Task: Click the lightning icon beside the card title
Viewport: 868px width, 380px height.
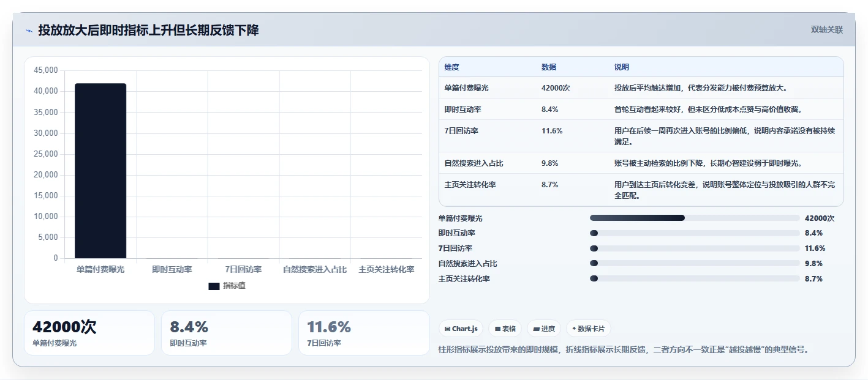Action: click(x=29, y=31)
